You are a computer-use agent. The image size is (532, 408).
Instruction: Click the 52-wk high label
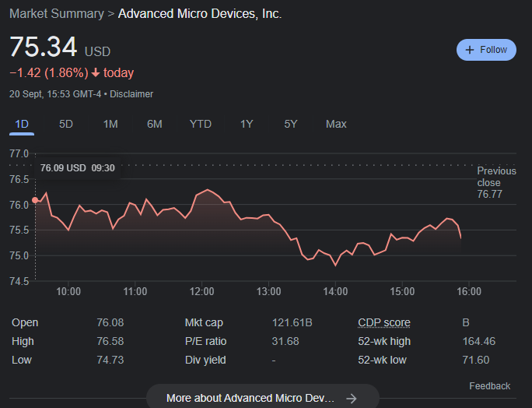[x=384, y=341]
